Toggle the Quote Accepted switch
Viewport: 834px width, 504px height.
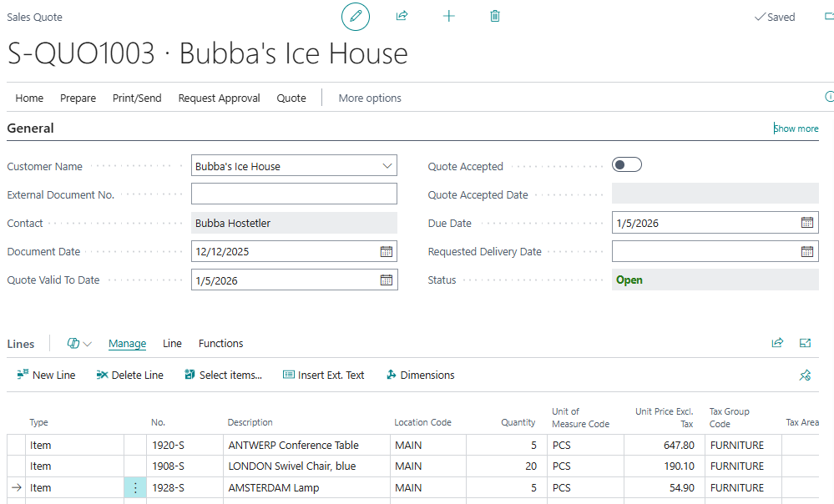click(627, 165)
